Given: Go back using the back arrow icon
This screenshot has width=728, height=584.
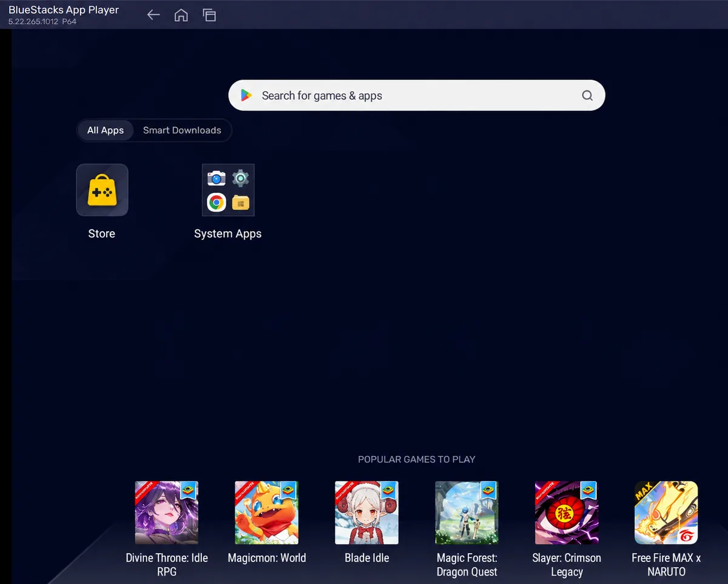Looking at the screenshot, I should (x=153, y=15).
